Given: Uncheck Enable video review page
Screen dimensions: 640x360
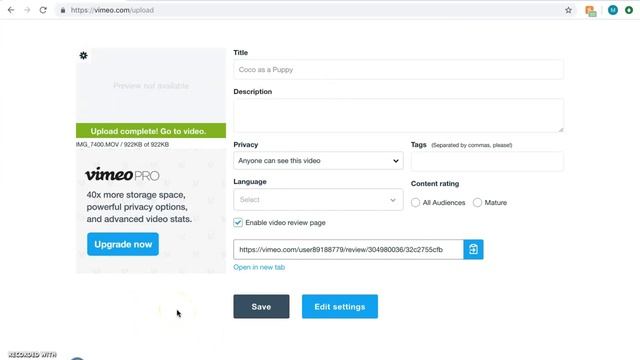Looking at the screenshot, I should click(238, 222).
